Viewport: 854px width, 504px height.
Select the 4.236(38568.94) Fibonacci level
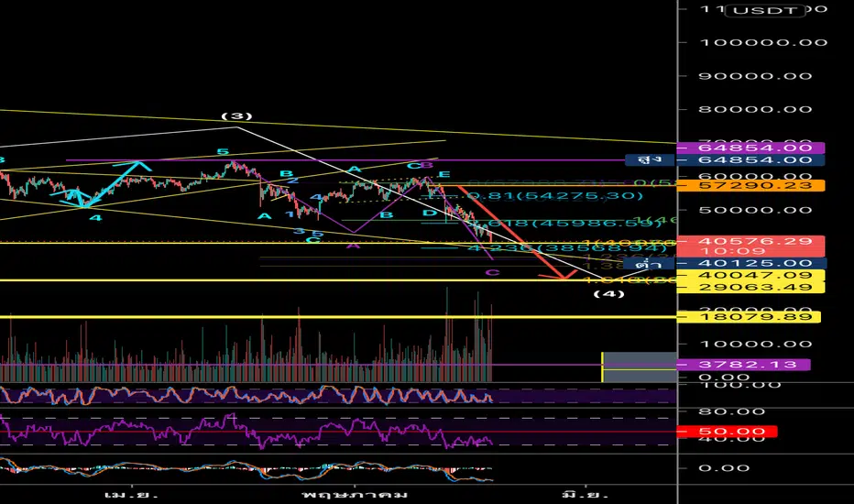click(567, 248)
